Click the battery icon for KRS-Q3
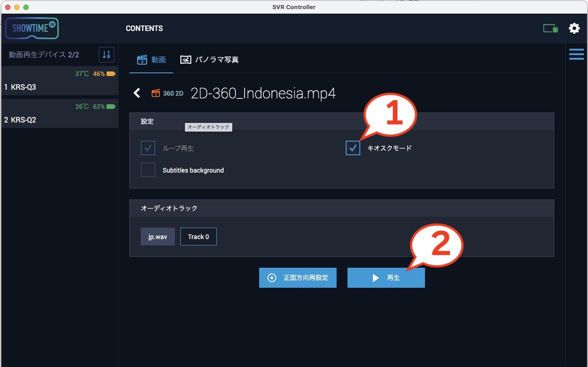The height and width of the screenshot is (367, 588). [111, 74]
